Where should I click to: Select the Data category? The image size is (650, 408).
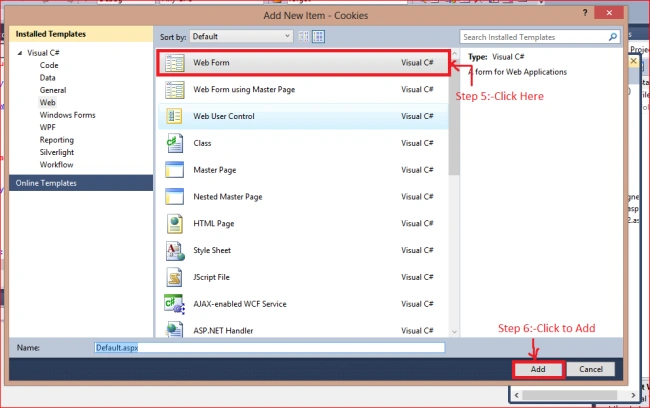click(47, 78)
